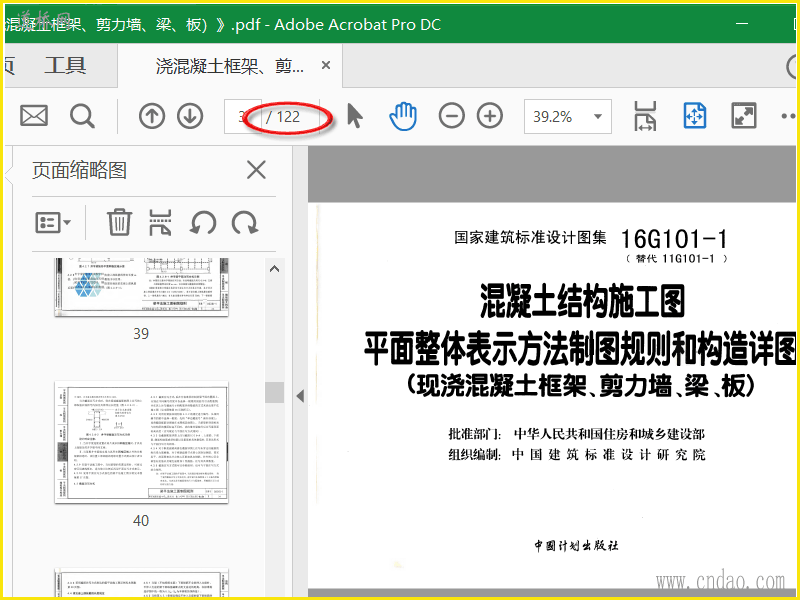Open the 工具 tab
800x600 pixels.
click(x=65, y=65)
